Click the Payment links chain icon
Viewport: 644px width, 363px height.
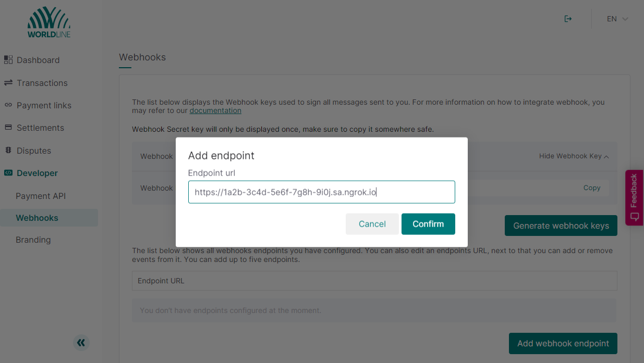(8, 105)
